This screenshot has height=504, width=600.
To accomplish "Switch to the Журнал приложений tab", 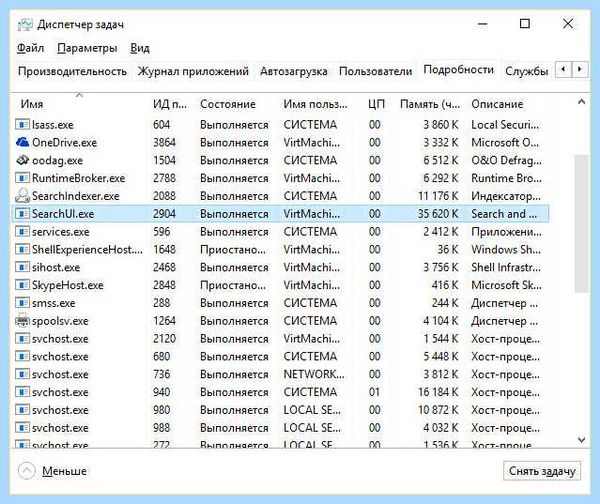I will tap(193, 72).
